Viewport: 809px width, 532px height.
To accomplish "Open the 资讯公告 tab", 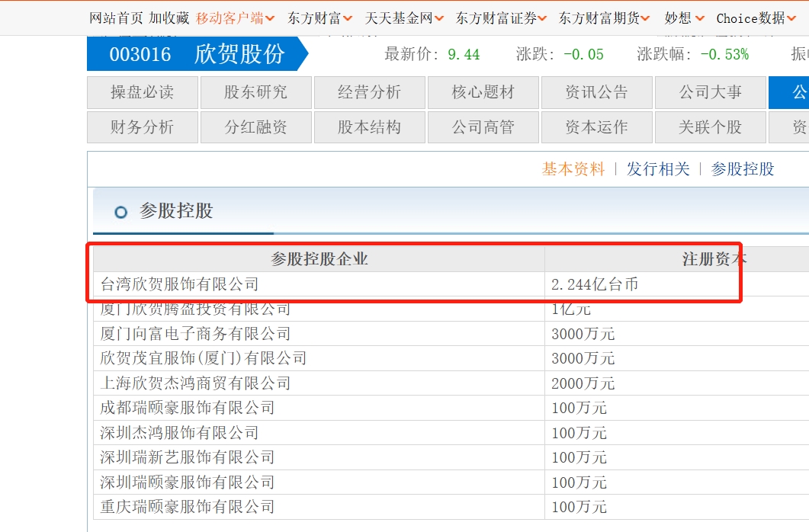I will (x=597, y=92).
